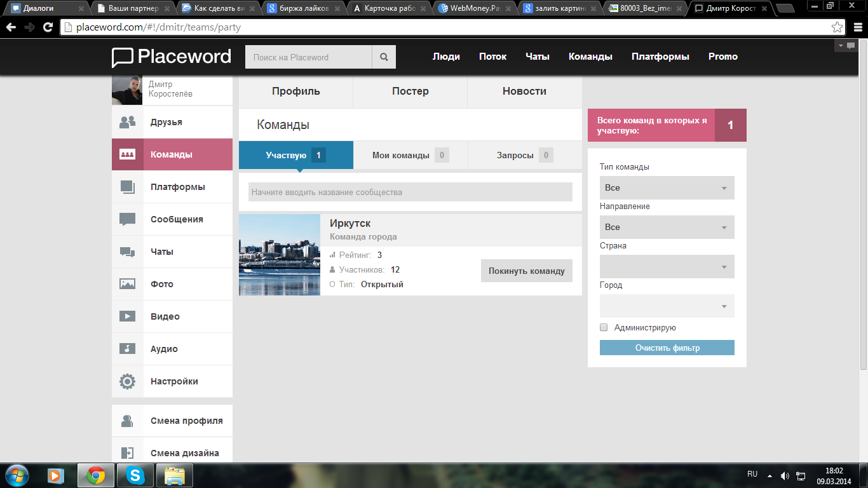Click the Чаты double bubble icon
The height and width of the screenshot is (488, 868).
pos(128,252)
